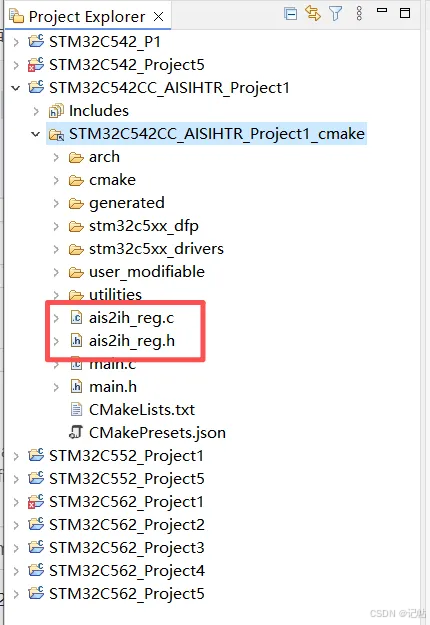Collapse the STM32C542CC_AISIHTR_Project1_cmake folder
Viewport: 430px width, 625px height.
[x=36, y=134]
